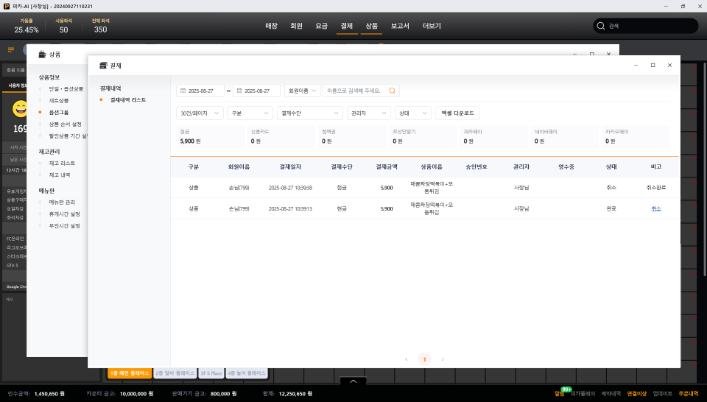The image size is (707, 402).
Task: Expand the 회원이름 search type dropdown
Action: (x=303, y=90)
